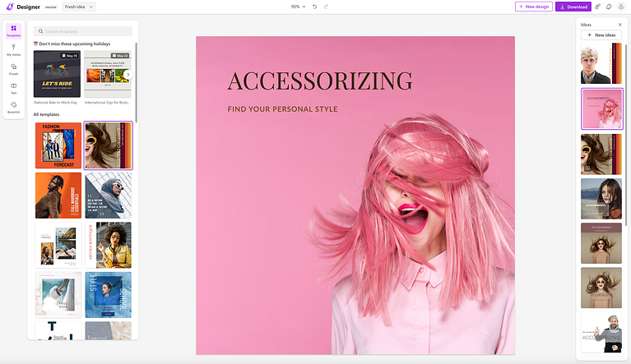Open the Fresh idea design name dropdown
The height and width of the screenshot is (364, 631).
[x=79, y=7]
